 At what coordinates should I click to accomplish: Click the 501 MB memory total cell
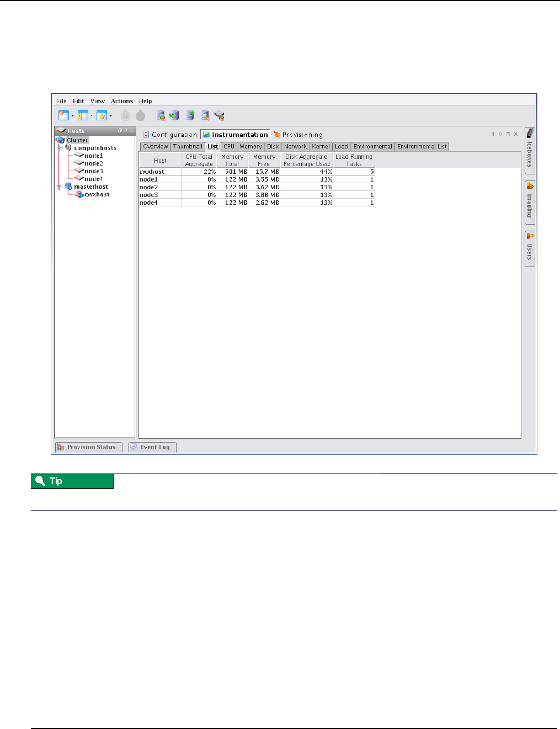(232, 172)
